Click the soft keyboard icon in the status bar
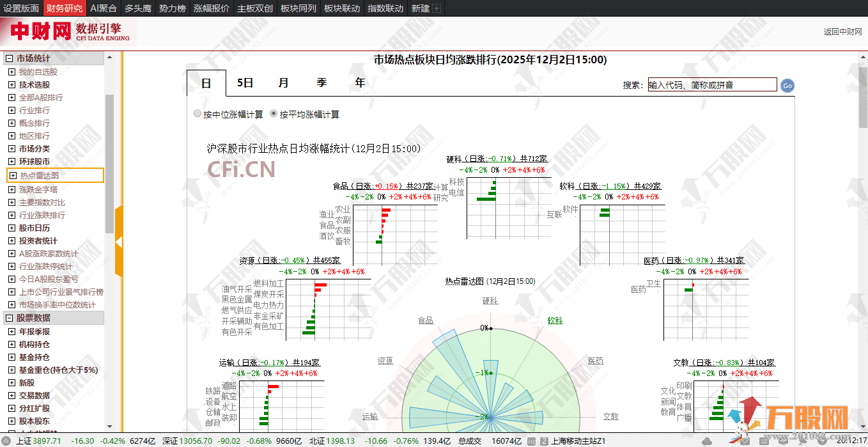 (764, 441)
